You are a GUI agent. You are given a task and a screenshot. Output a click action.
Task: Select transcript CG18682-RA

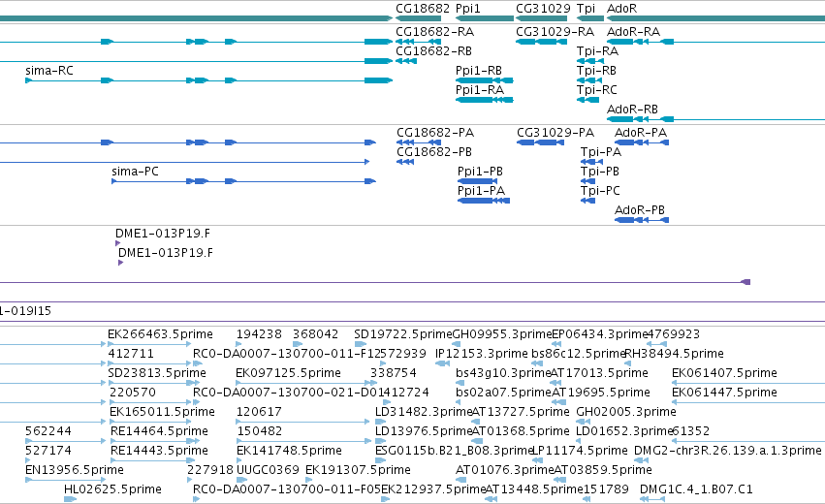434,32
